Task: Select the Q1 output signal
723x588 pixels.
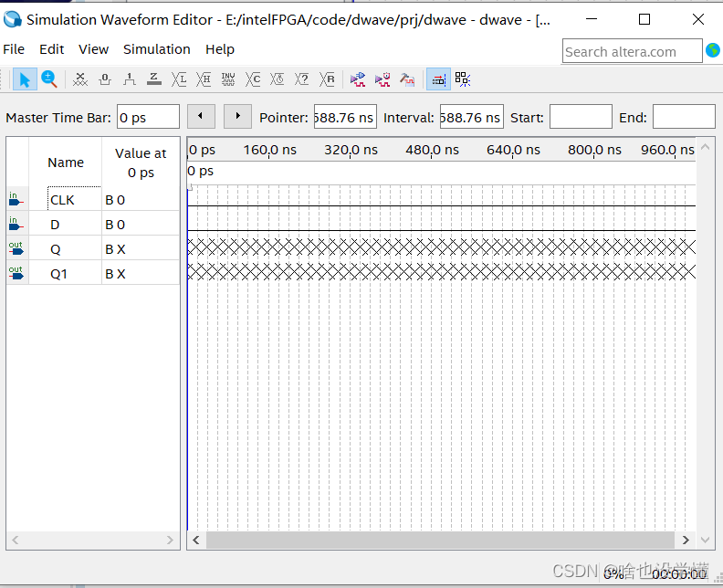Action: click(x=58, y=274)
